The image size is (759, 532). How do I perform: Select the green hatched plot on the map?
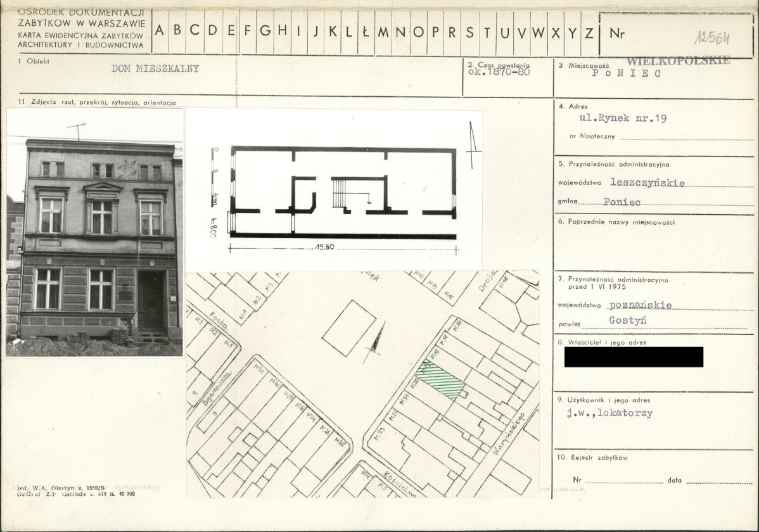(440, 381)
